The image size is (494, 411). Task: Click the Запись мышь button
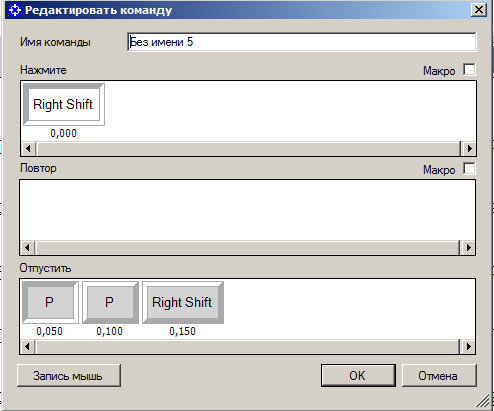69,376
